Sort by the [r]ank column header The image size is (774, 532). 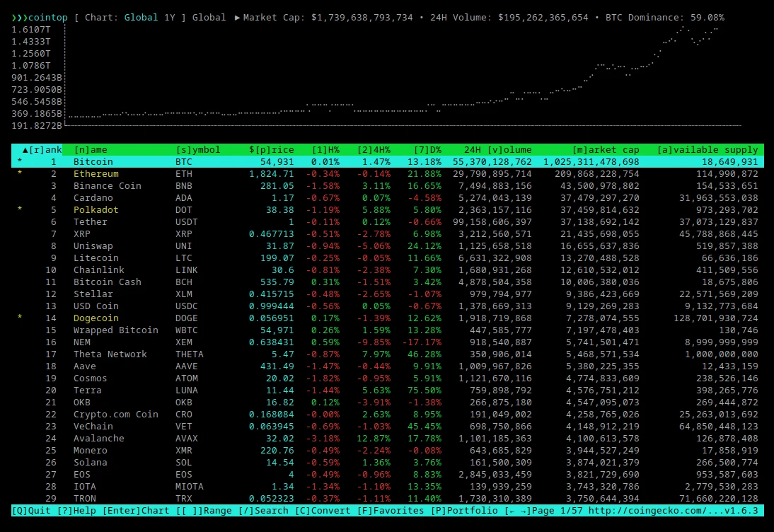[42, 149]
